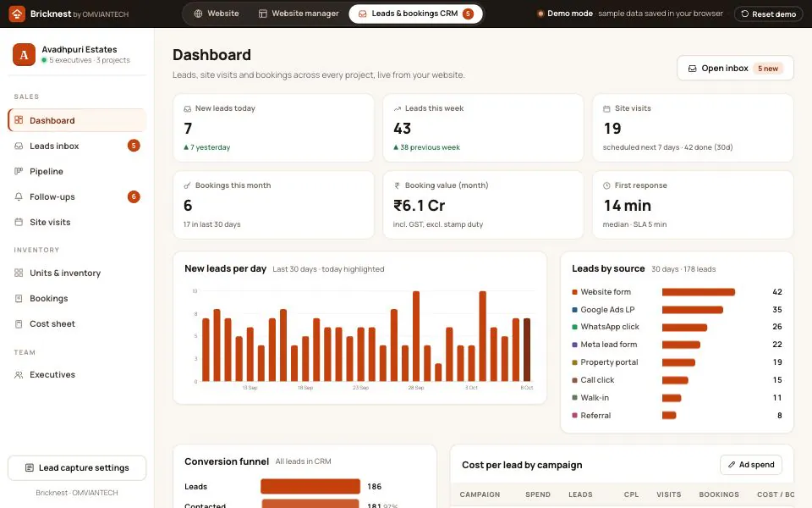Screen dimensions: 812x508
Task: Click the inbox icon in Open inbox button
Action: pyautogui.click(x=692, y=69)
